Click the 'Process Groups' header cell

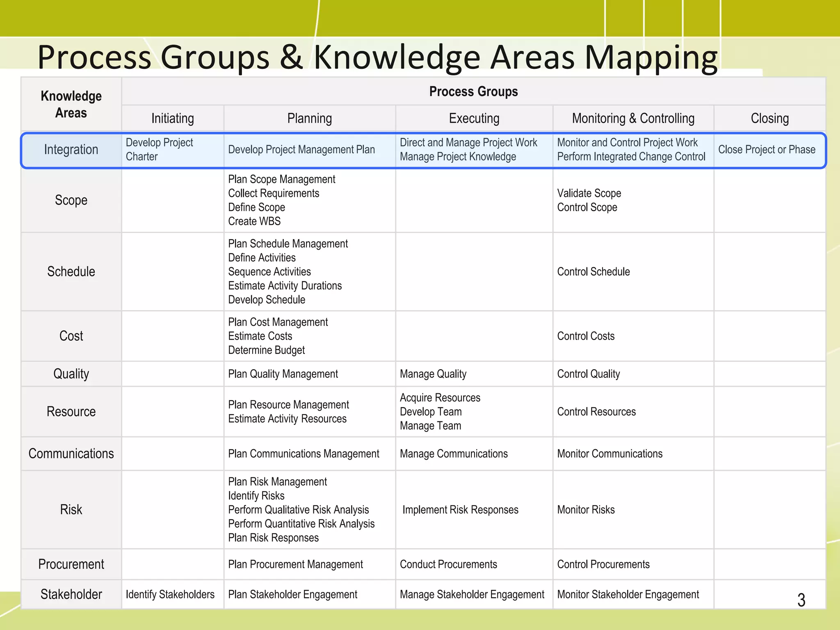coord(473,91)
